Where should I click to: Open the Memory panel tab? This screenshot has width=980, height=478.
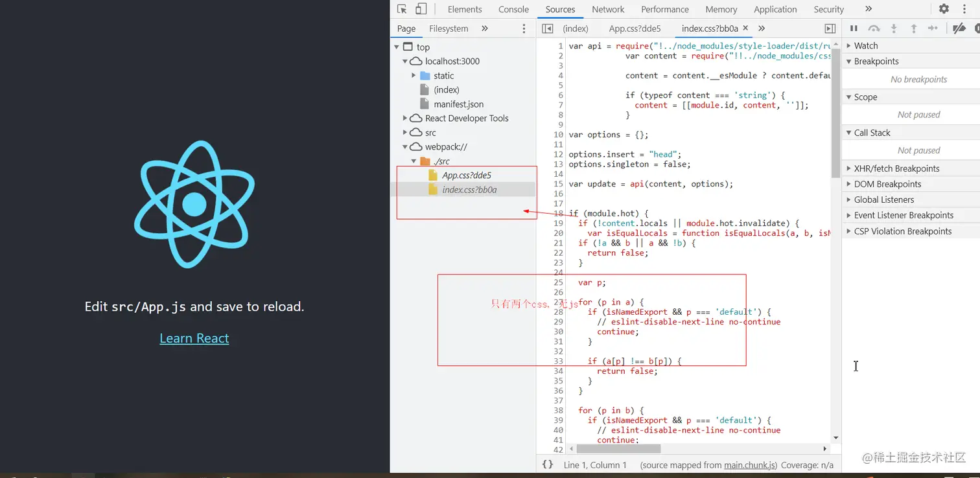pos(721,9)
